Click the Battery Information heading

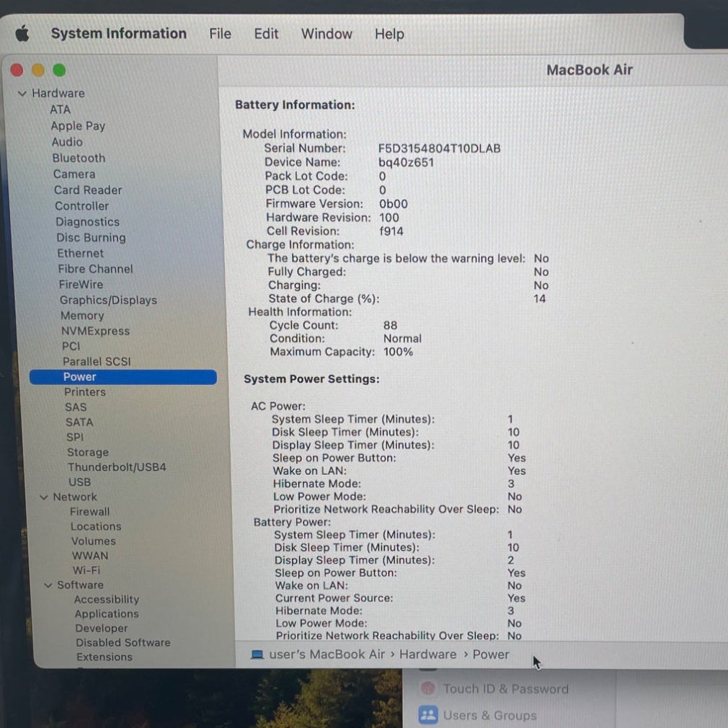point(295,105)
